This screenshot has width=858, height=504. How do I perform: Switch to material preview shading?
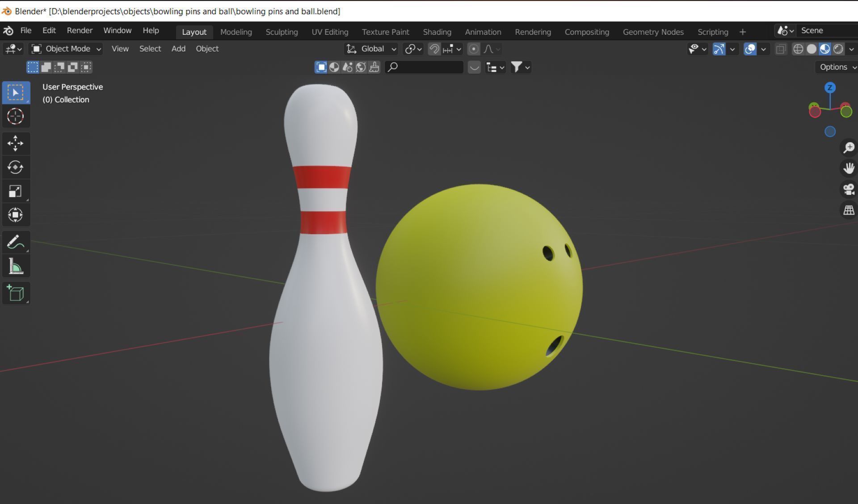(825, 49)
